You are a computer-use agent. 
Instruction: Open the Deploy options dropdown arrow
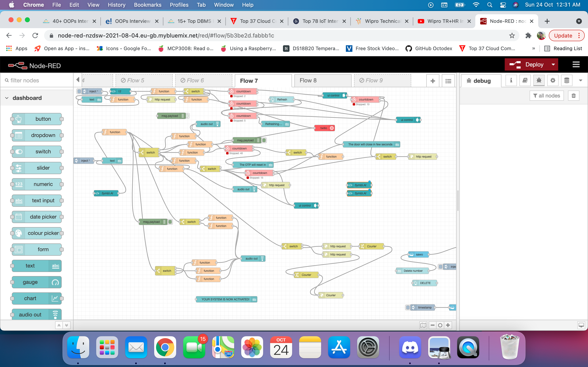pyautogui.click(x=553, y=65)
